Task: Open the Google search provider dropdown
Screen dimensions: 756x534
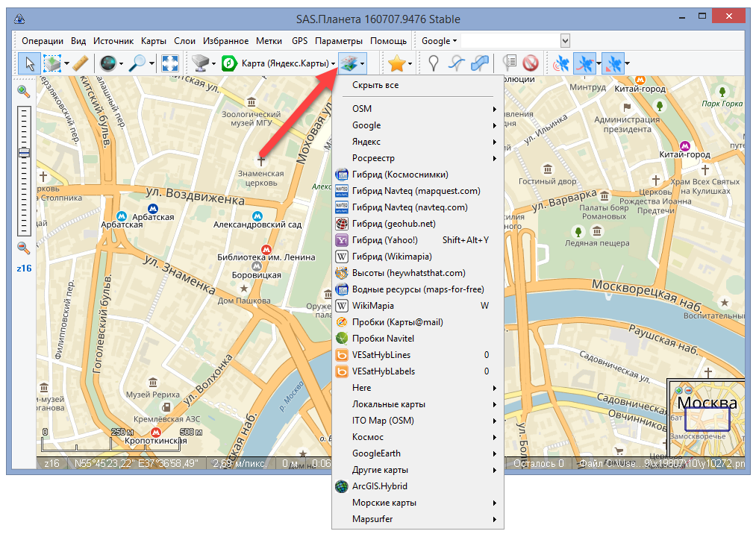Action: point(440,41)
